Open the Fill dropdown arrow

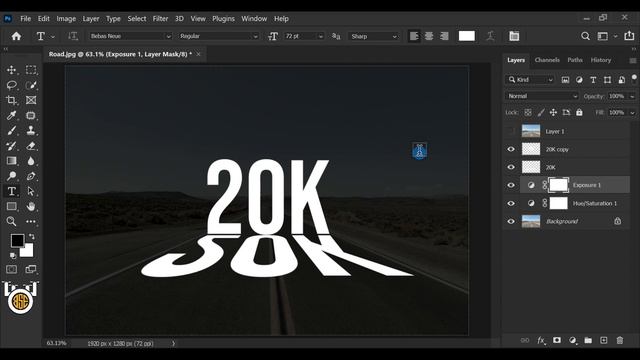[x=632, y=113]
